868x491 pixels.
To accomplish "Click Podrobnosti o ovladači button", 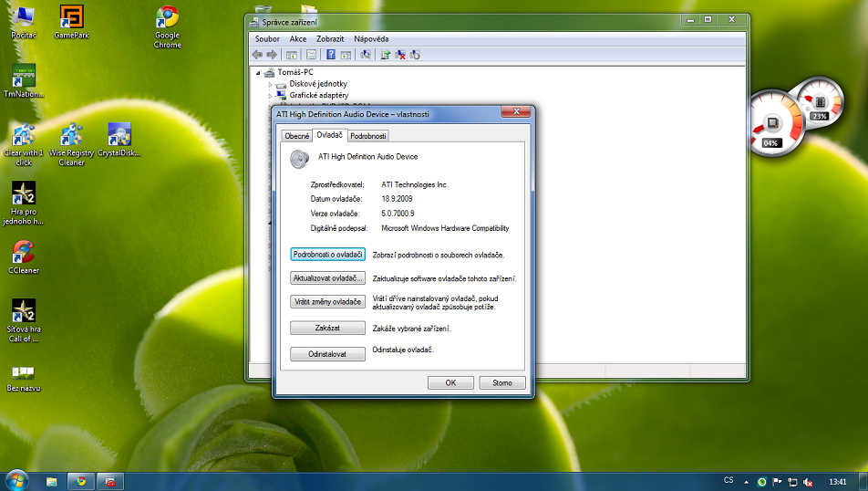I will [327, 255].
